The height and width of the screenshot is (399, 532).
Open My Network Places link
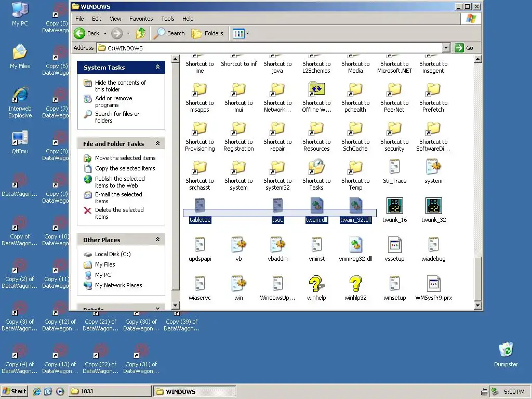pyautogui.click(x=118, y=285)
